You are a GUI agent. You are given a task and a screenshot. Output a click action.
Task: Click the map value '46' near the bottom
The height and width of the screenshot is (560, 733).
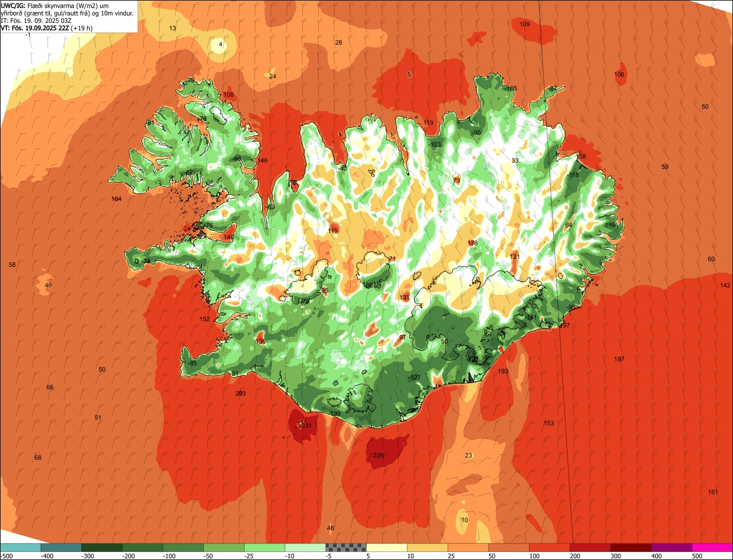330,528
